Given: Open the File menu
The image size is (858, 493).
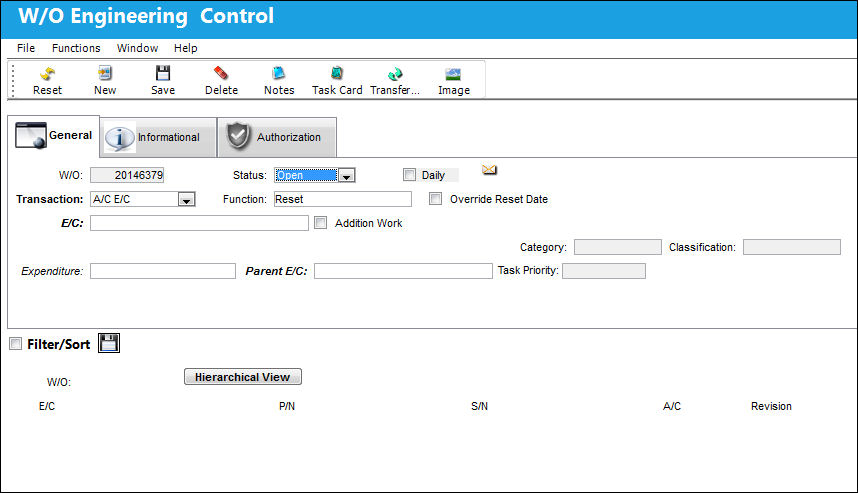Looking at the screenshot, I should (x=26, y=48).
